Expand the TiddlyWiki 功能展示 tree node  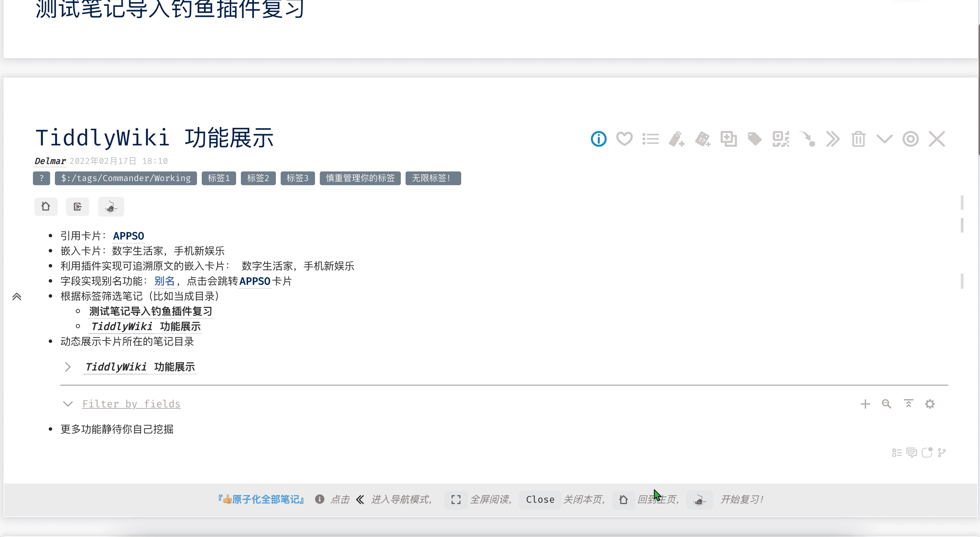point(68,367)
